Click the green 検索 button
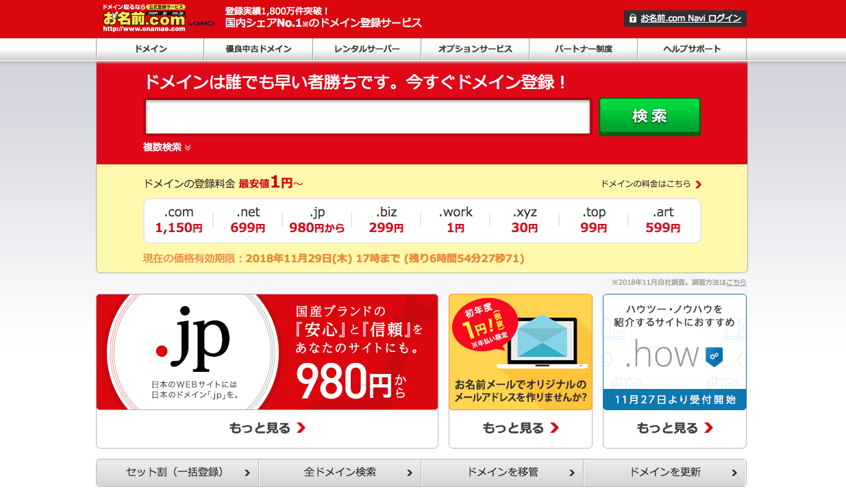The width and height of the screenshot is (846, 504). click(x=649, y=116)
